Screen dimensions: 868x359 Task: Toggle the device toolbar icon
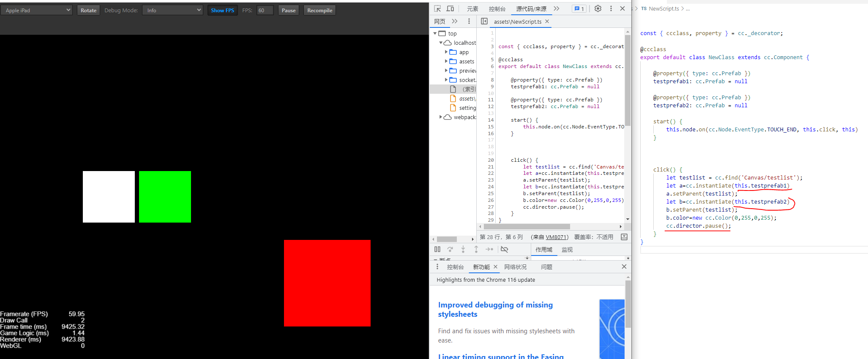point(450,8)
